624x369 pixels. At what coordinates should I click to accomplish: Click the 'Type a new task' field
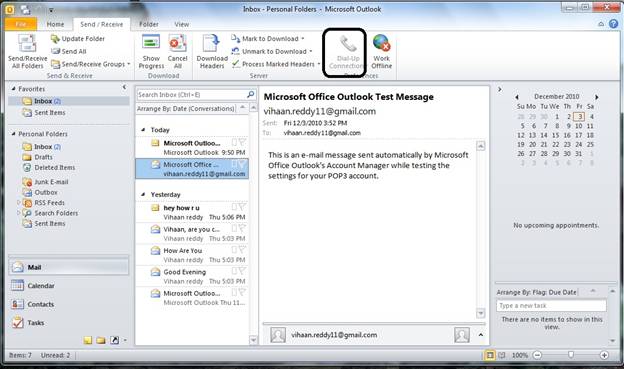[x=552, y=305]
